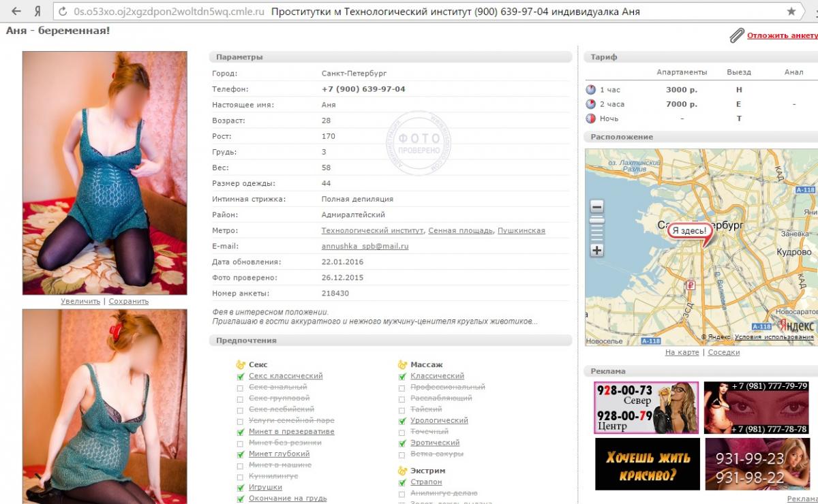
Task: Toggle the 'Расслабляющий' massage checkbox
Action: [x=402, y=398]
